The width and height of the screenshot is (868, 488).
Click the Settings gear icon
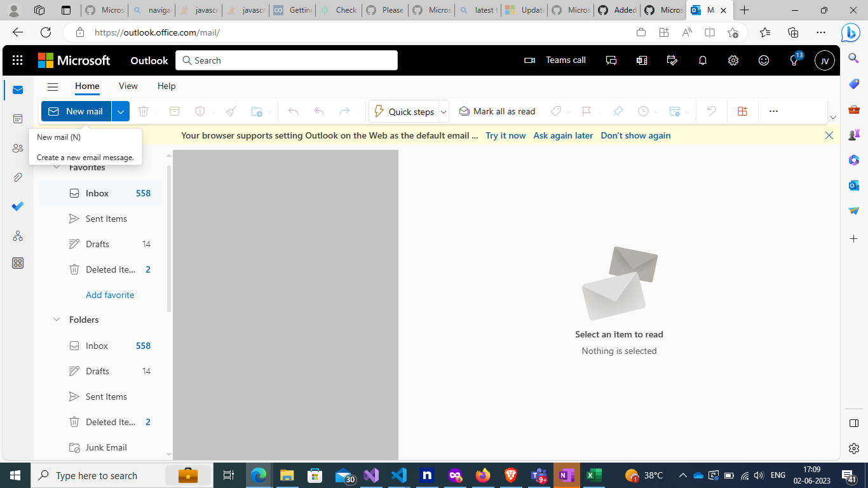[733, 60]
